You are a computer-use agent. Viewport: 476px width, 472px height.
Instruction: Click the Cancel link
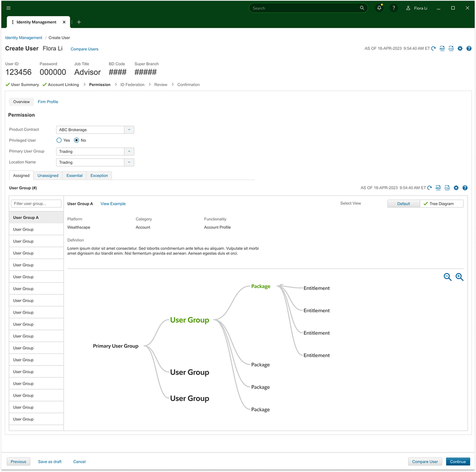[79, 461]
